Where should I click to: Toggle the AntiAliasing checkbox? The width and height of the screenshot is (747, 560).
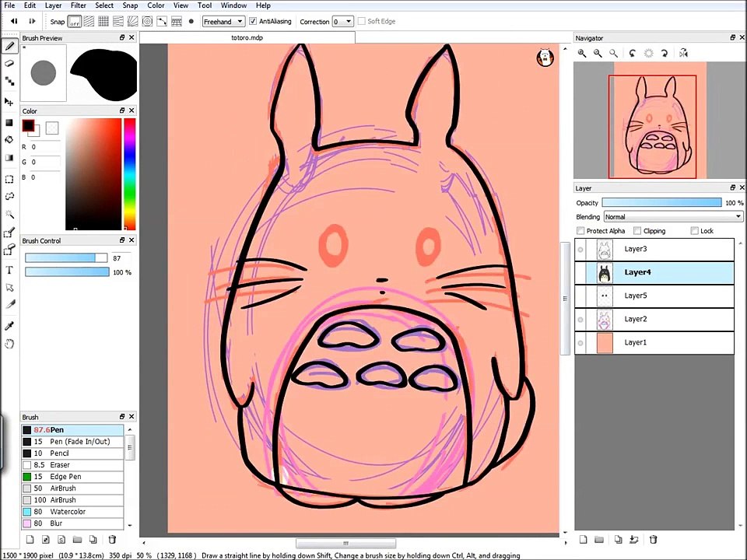(x=253, y=21)
